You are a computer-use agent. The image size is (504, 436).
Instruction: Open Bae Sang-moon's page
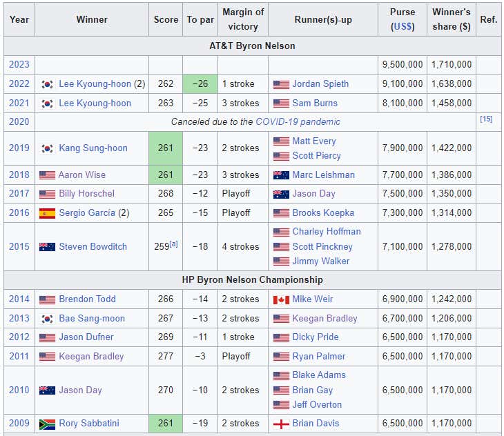92,319
